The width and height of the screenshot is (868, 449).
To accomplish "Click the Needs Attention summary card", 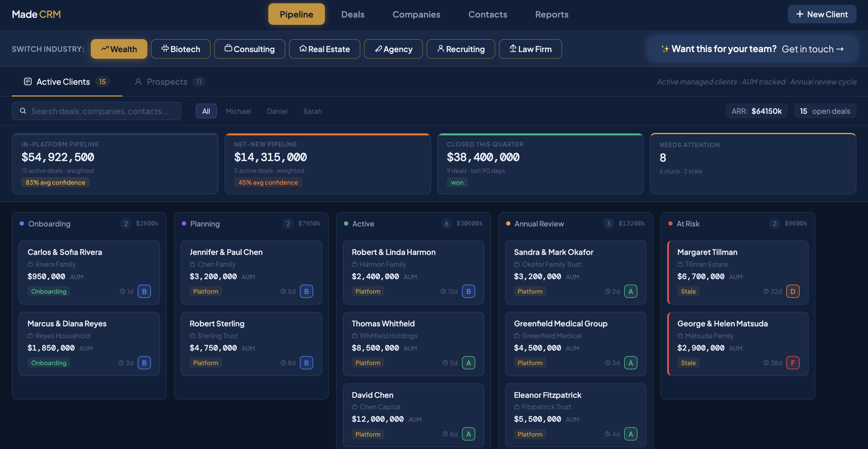I will point(753,163).
